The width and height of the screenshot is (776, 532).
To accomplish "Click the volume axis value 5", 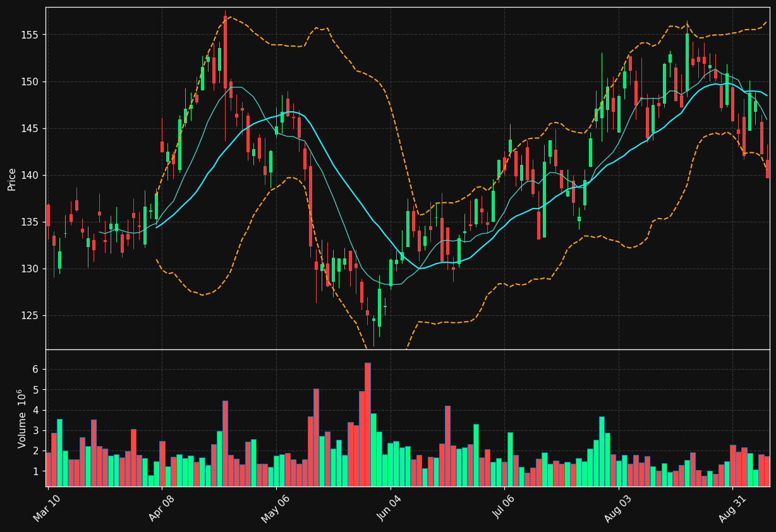I will click(36, 390).
